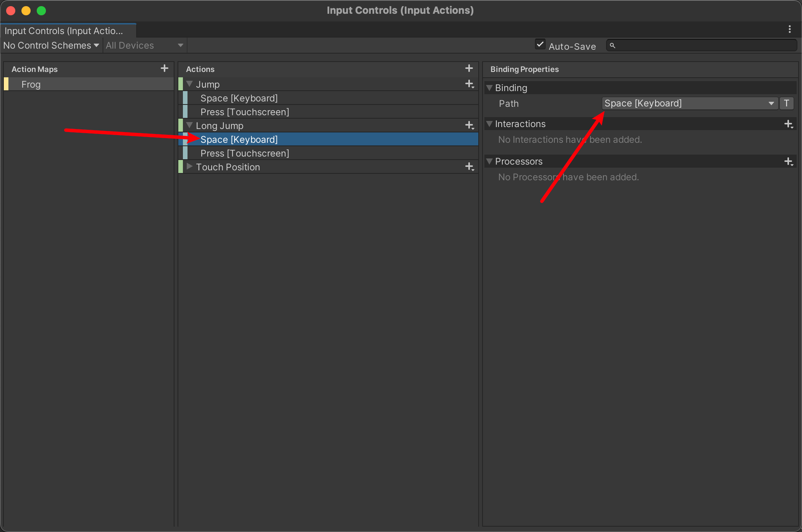Image resolution: width=802 pixels, height=532 pixels.
Task: Click the Path label
Action: [509, 104]
